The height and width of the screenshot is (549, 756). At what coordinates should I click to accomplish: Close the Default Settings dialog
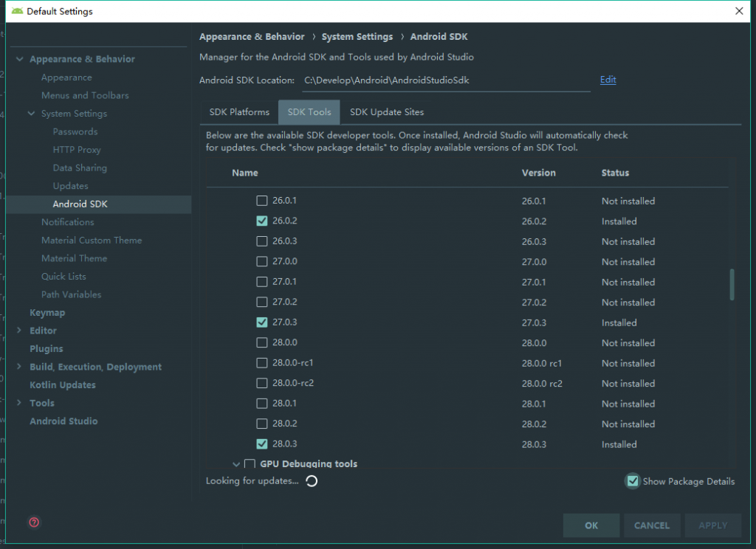click(738, 10)
